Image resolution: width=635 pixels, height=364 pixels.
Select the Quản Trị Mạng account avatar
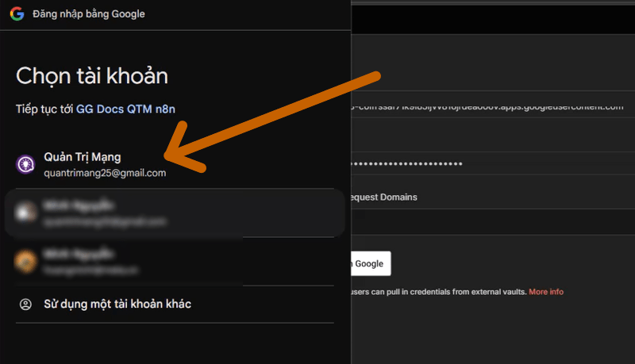coord(25,165)
